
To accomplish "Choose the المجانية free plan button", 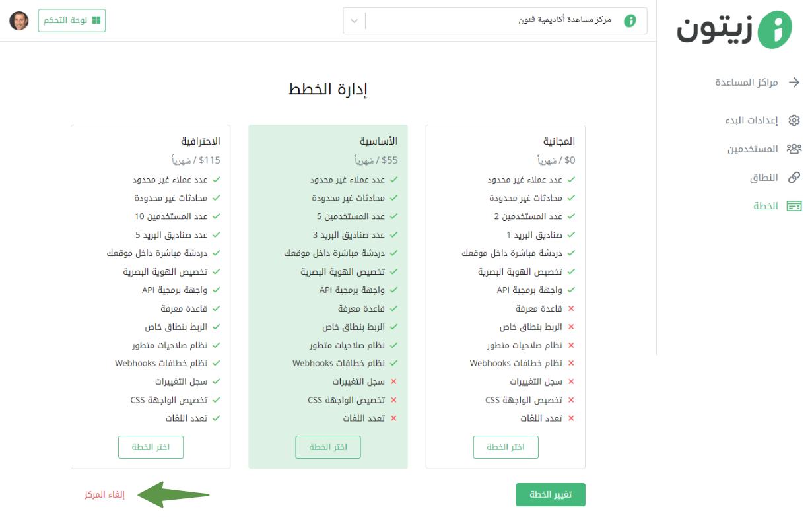I will point(506,447).
